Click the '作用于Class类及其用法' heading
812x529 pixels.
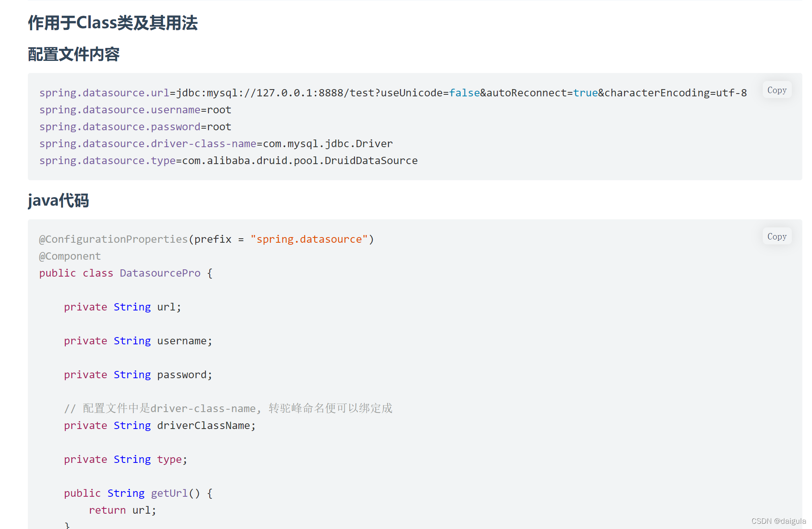click(x=113, y=23)
